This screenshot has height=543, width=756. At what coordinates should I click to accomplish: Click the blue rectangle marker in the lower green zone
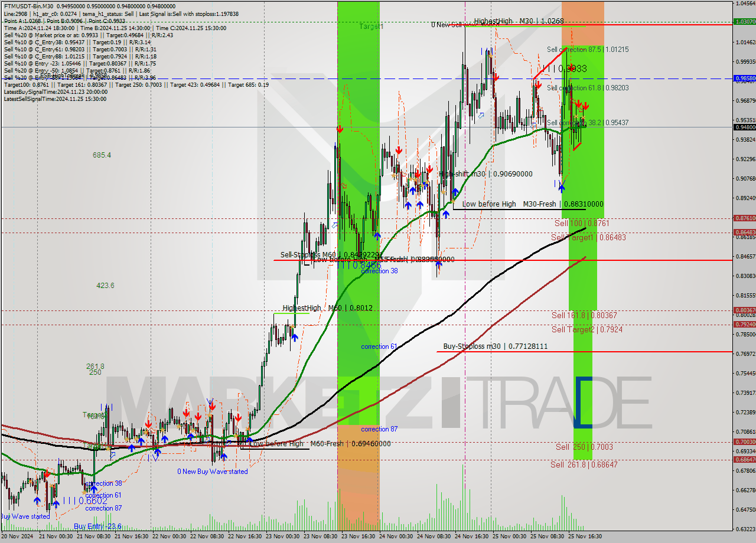[583, 401]
